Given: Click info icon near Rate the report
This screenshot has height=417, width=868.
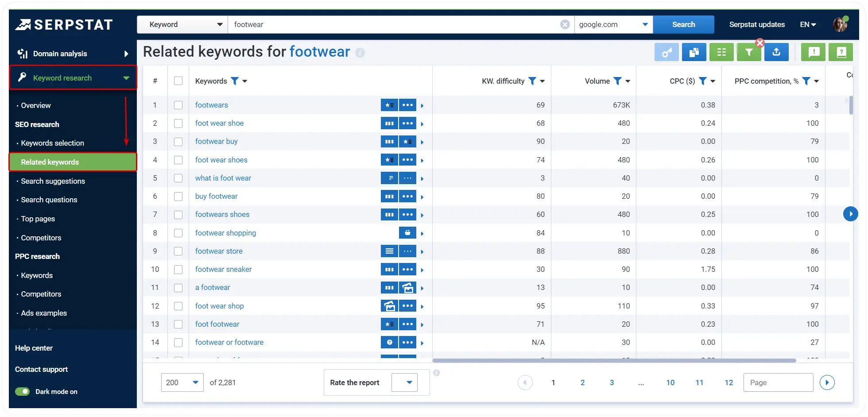Looking at the screenshot, I should [436, 373].
